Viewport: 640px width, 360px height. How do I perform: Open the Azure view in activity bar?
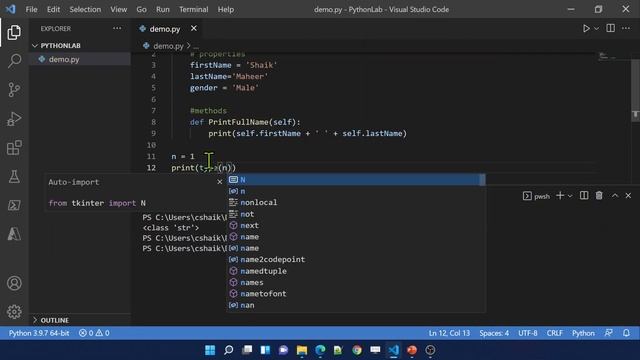(14, 234)
